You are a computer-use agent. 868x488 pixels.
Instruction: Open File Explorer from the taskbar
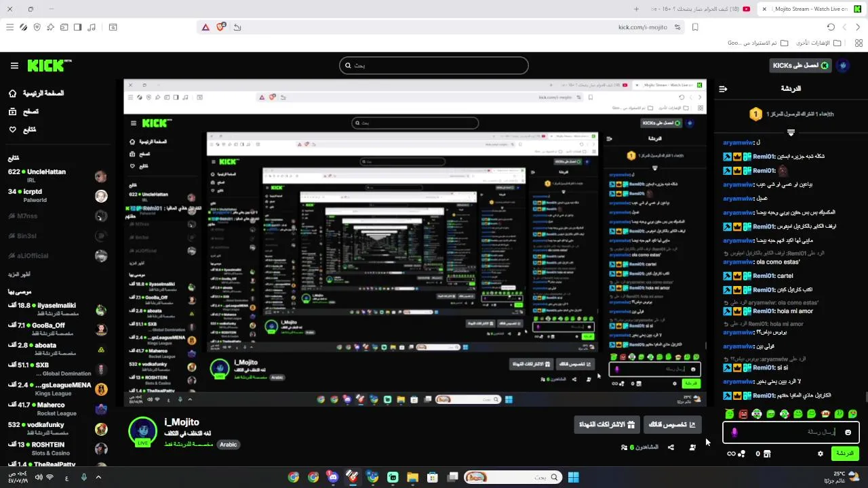[x=412, y=477]
